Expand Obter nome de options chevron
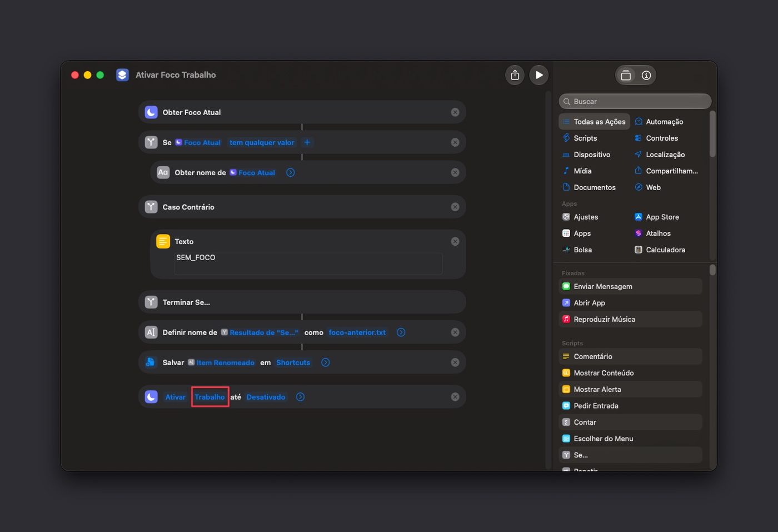The height and width of the screenshot is (532, 778). tap(291, 172)
